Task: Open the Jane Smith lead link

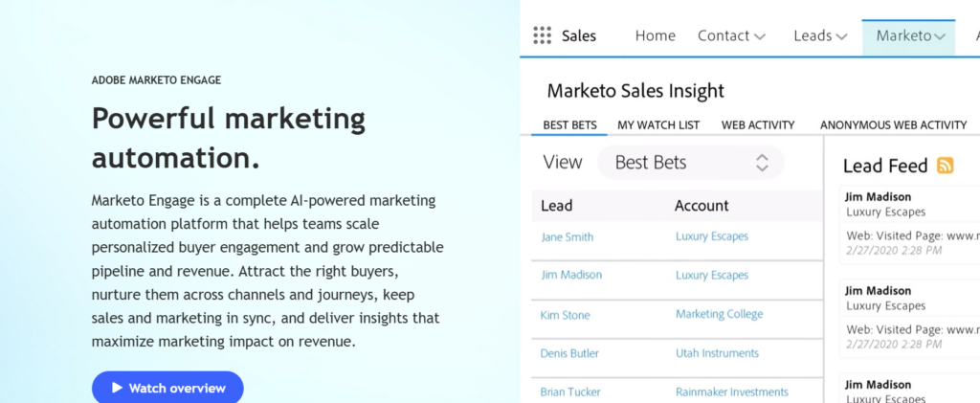Action: [567, 236]
